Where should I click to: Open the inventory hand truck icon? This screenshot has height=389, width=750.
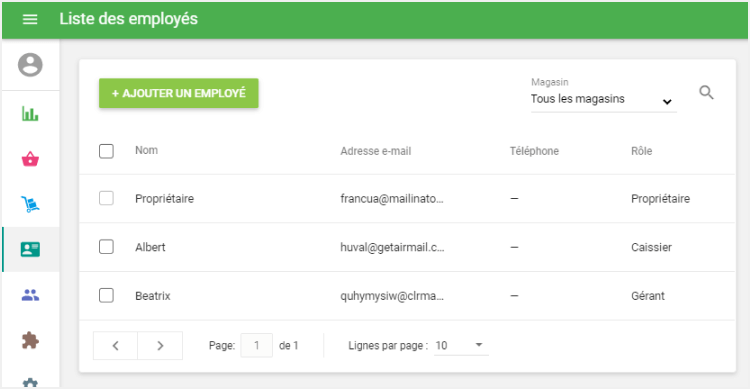point(30,204)
